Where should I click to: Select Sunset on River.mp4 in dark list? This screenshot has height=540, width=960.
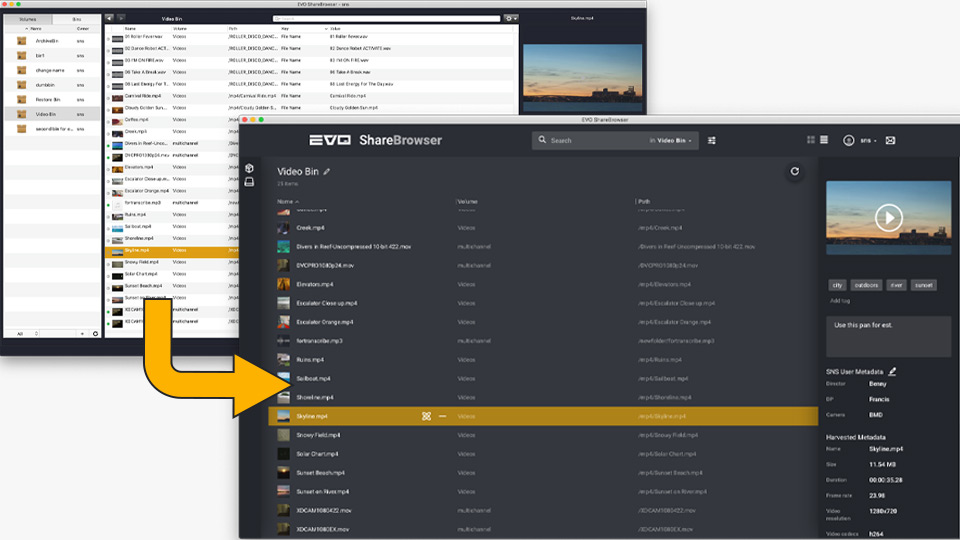(543, 492)
